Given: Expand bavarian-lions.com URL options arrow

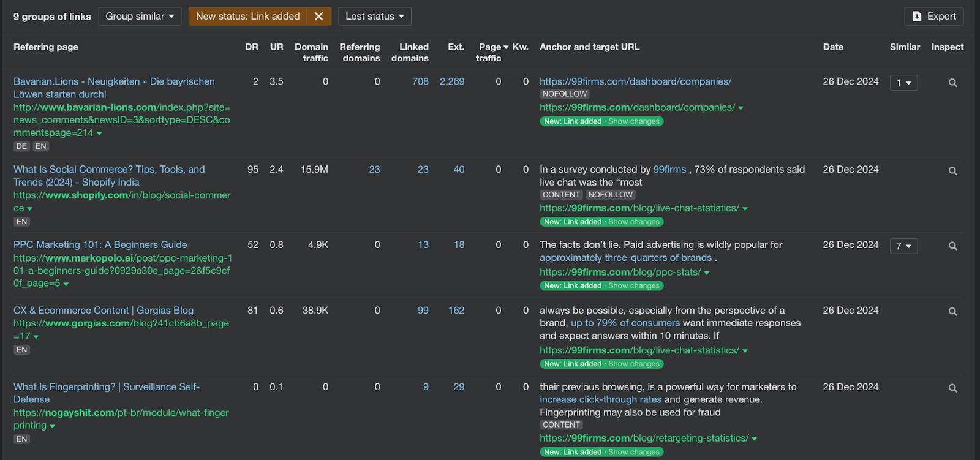Looking at the screenshot, I should [99, 134].
